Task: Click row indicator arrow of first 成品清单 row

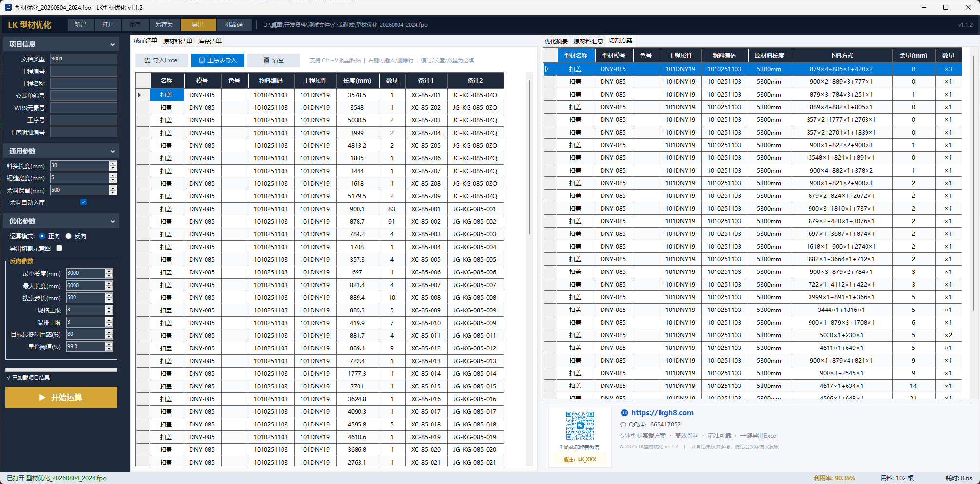Action: click(140, 95)
